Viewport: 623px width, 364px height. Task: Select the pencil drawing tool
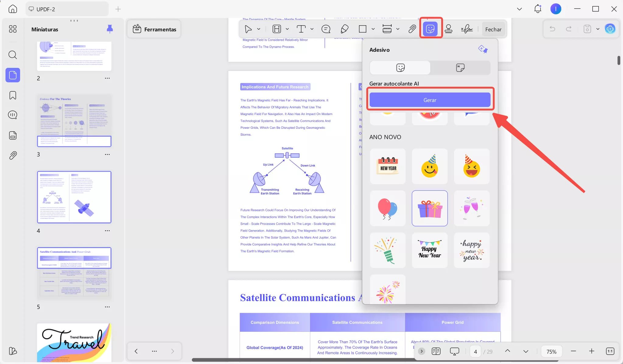pos(344,29)
